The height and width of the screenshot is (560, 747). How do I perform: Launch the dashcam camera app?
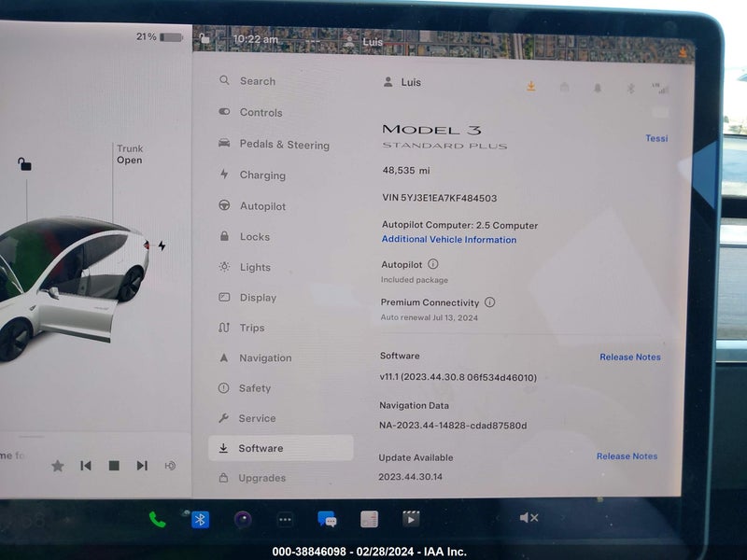[x=243, y=520]
